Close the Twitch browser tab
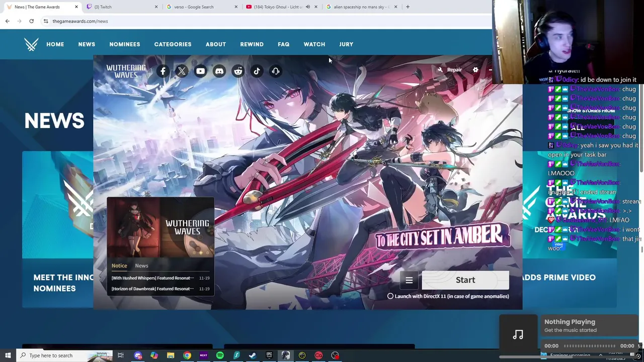 156,7
